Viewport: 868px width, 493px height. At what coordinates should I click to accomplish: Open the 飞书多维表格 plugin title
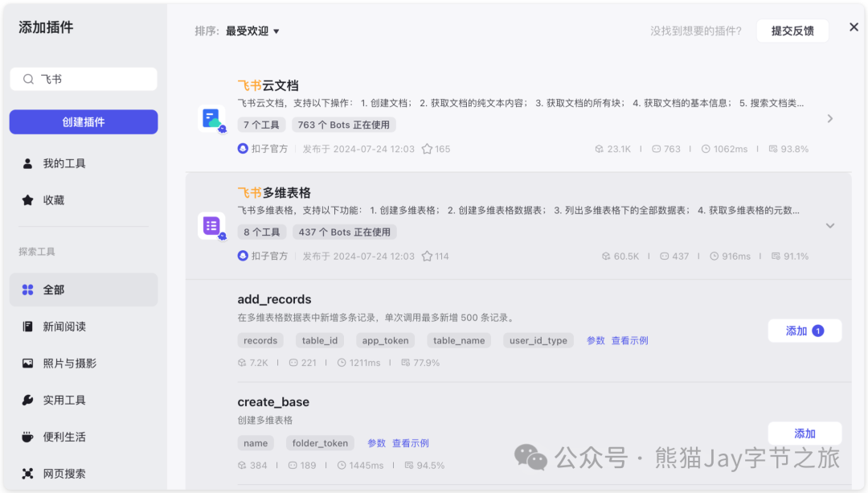[274, 193]
